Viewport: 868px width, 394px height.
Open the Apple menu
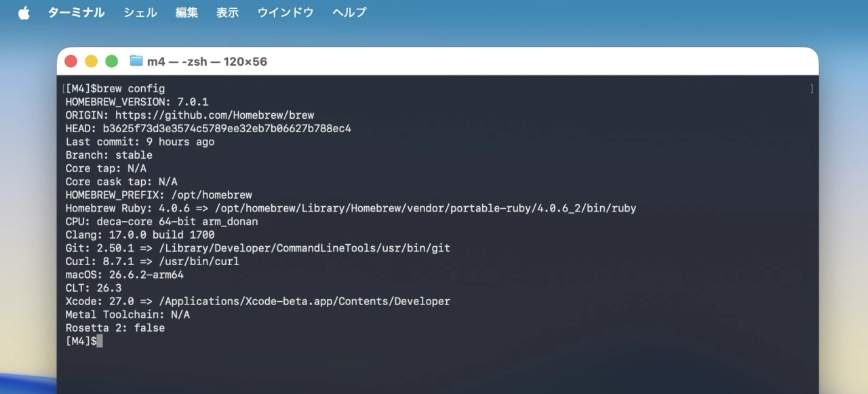pyautogui.click(x=24, y=12)
